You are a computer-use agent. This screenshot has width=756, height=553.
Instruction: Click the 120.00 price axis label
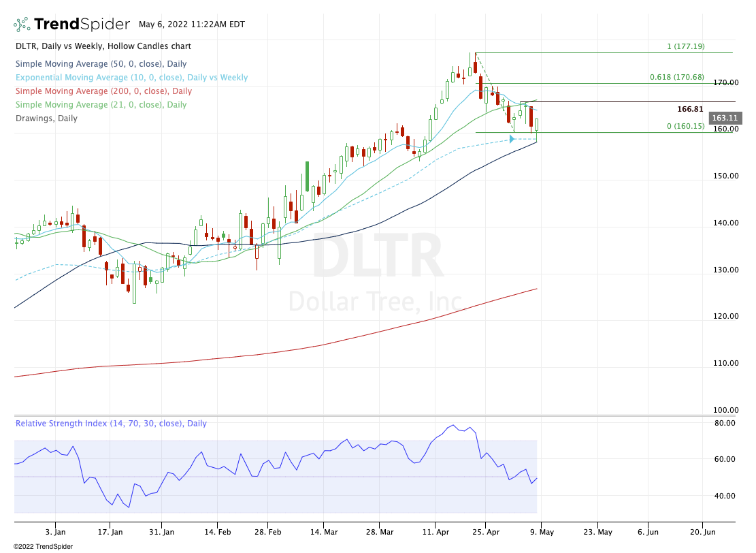point(725,316)
